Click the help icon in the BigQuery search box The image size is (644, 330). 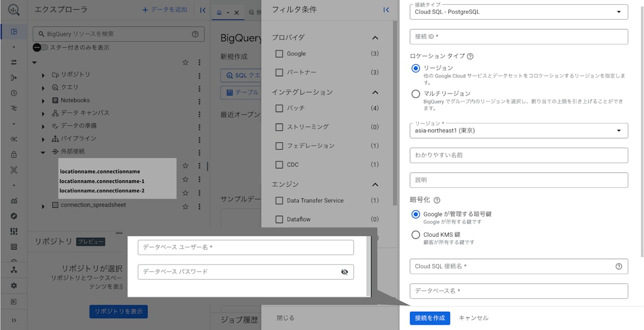[195, 34]
